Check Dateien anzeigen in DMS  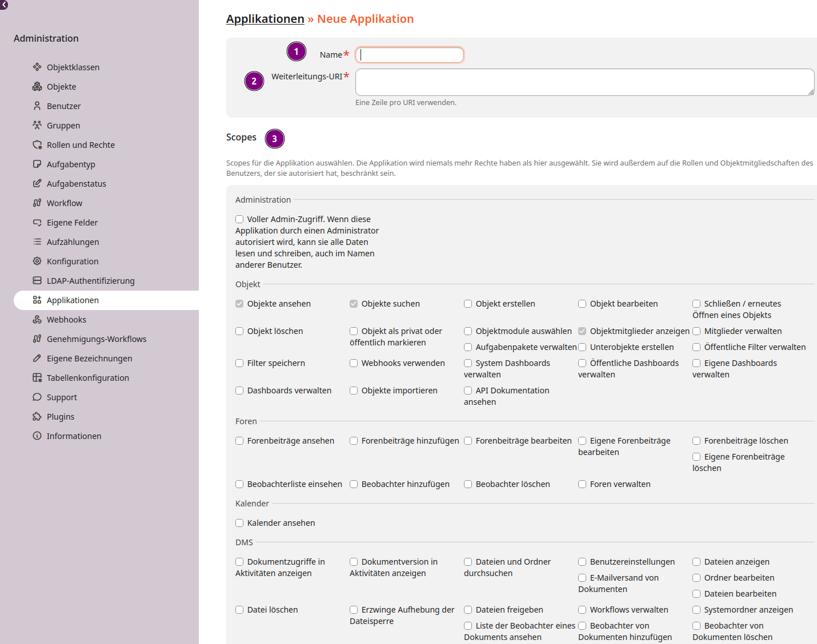click(x=696, y=562)
